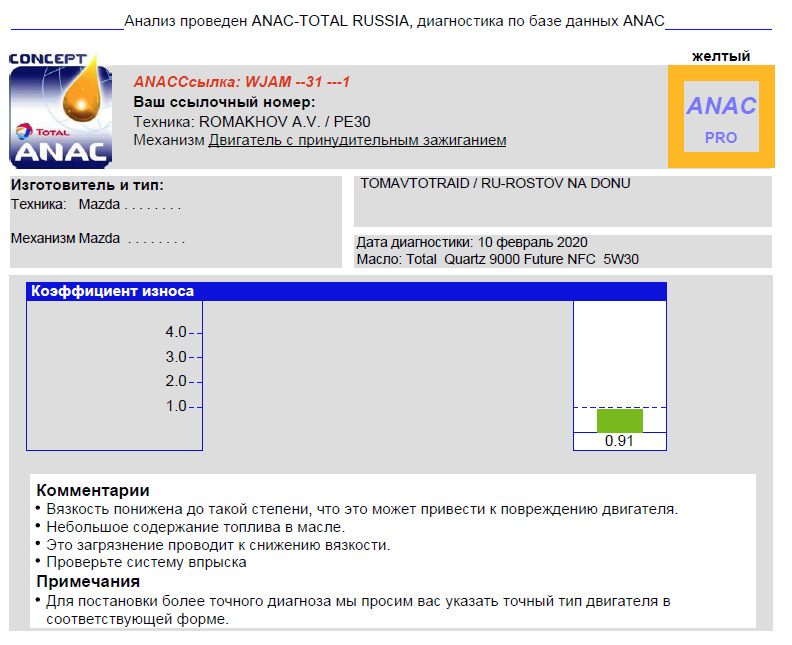Screen dimensions: 792x645
Task: Click the Анализ проведен ANAC-TOTAL RUSSIA header text
Action: pyautogui.click(x=394, y=21)
